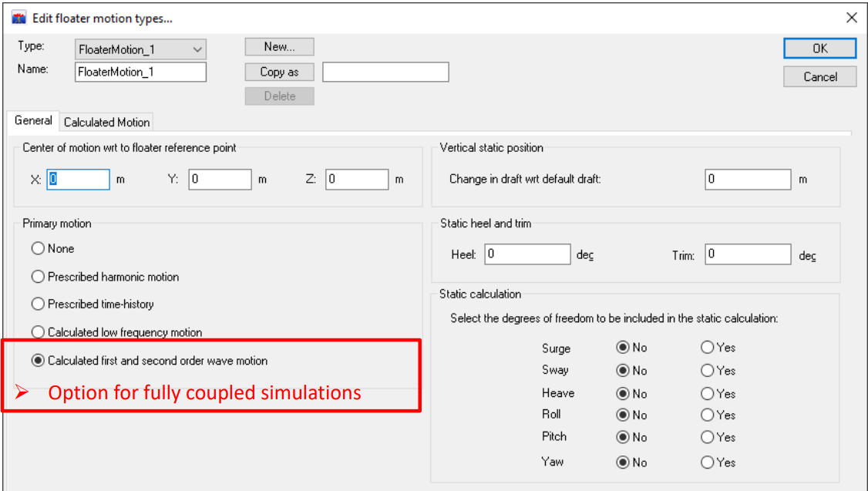This screenshot has width=868, height=491.
Task: Set Yaw static calculation to Yes
Action: [x=707, y=462]
